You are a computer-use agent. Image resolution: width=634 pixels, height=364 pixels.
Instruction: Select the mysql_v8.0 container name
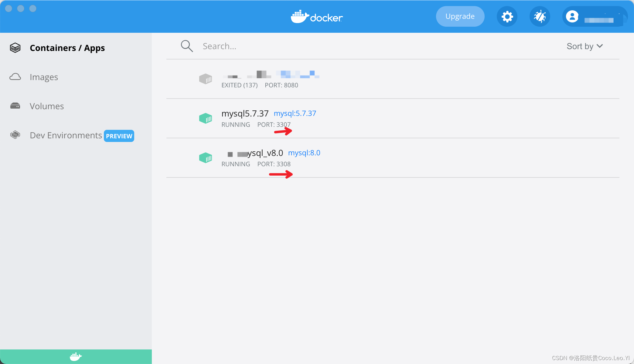[x=255, y=153]
